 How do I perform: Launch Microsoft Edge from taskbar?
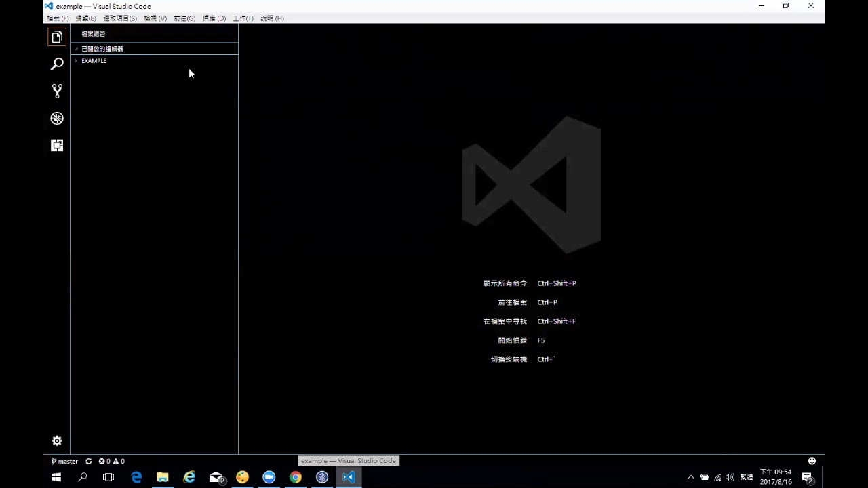click(x=136, y=477)
